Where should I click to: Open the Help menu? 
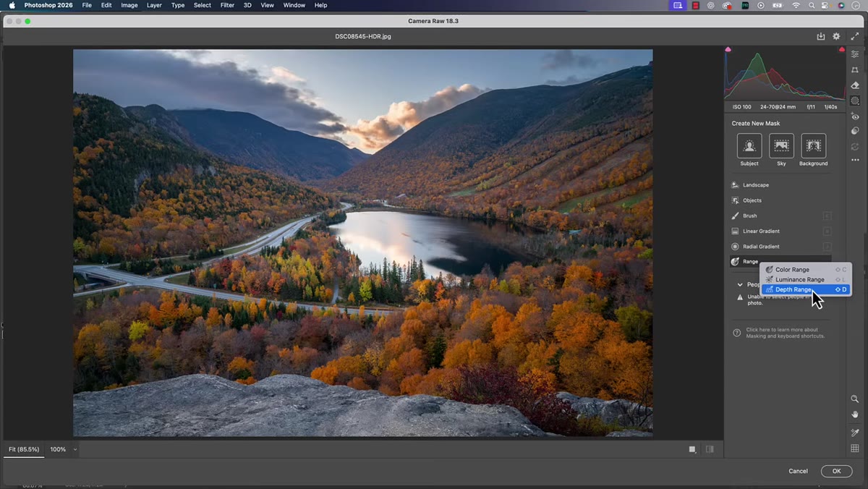point(320,5)
